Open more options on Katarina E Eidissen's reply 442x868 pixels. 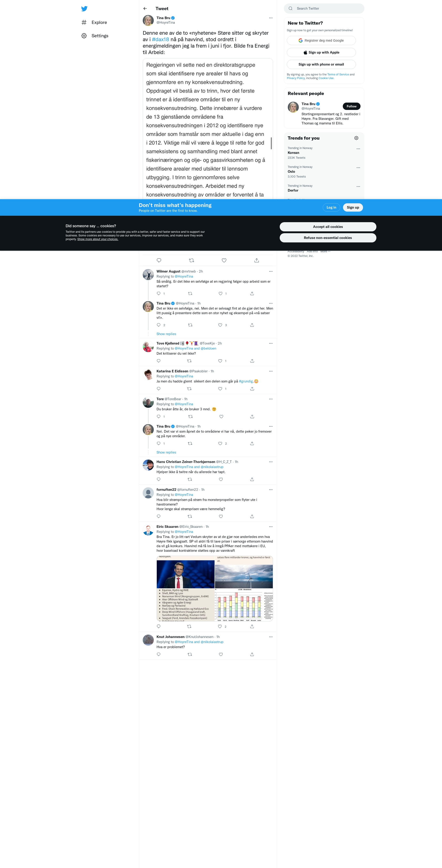[x=271, y=371]
